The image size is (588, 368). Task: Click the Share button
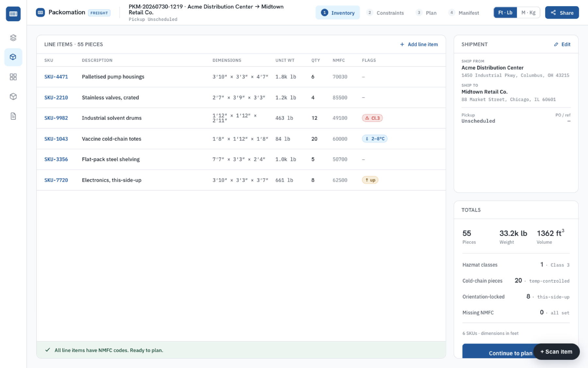point(562,13)
